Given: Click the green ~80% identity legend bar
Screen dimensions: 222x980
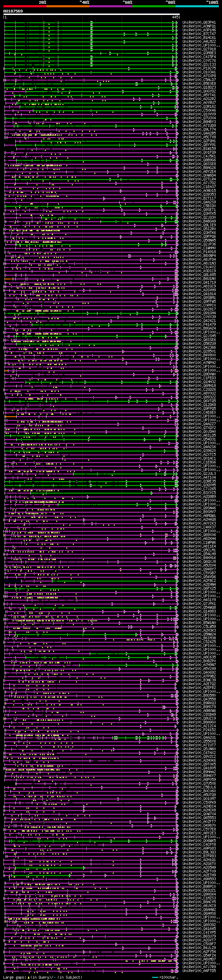Looking at the screenshot, I should coord(154,7).
